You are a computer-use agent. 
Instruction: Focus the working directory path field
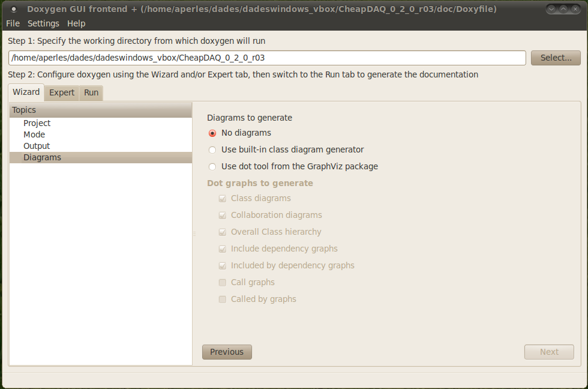(267, 58)
